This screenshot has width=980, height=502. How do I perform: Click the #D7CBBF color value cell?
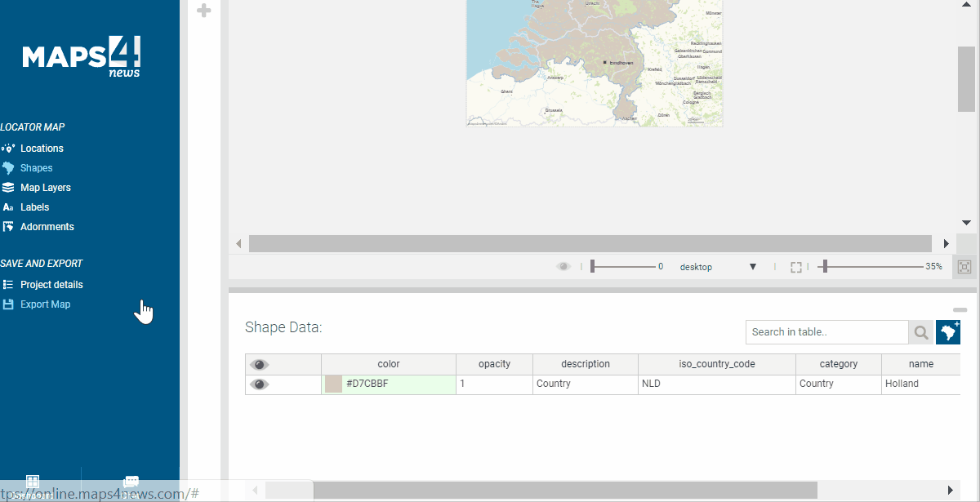point(389,384)
